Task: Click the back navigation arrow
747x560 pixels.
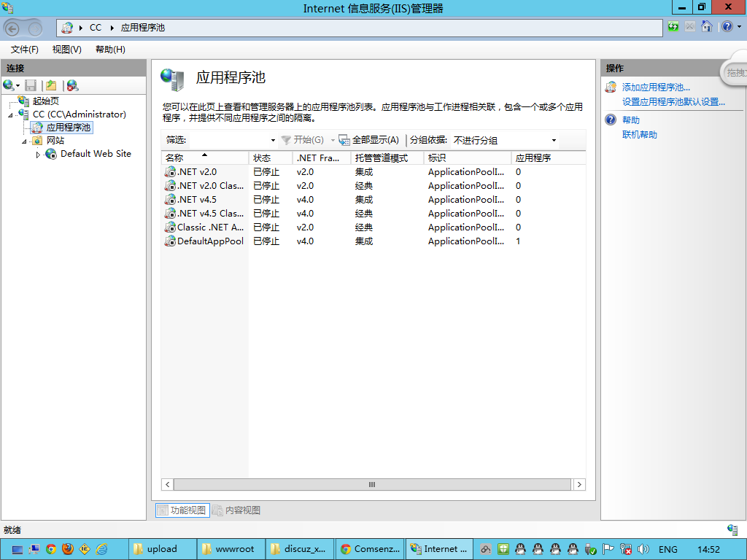Action: [x=12, y=28]
